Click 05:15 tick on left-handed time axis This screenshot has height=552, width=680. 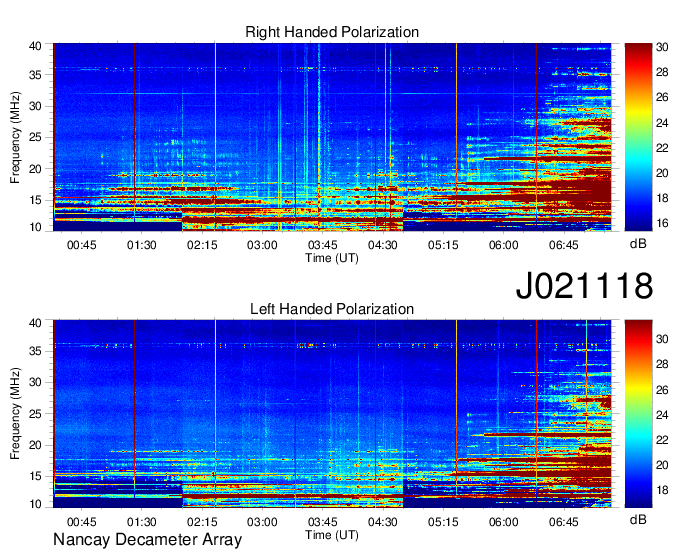pos(443,522)
